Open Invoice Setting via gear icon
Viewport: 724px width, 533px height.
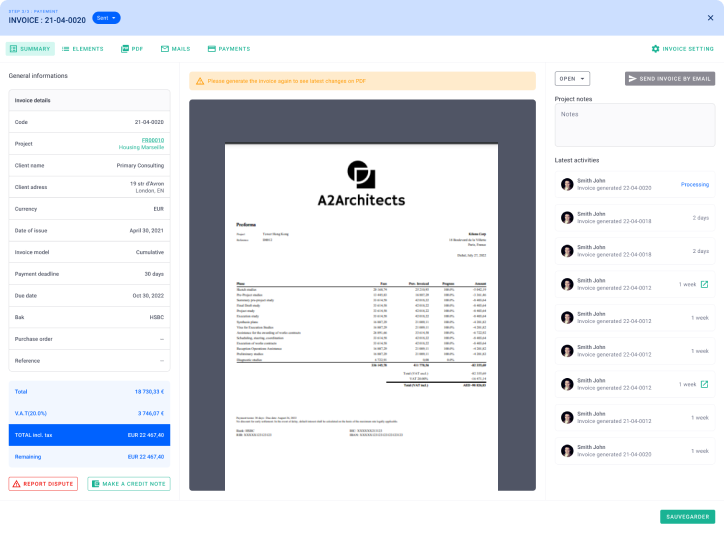point(655,49)
